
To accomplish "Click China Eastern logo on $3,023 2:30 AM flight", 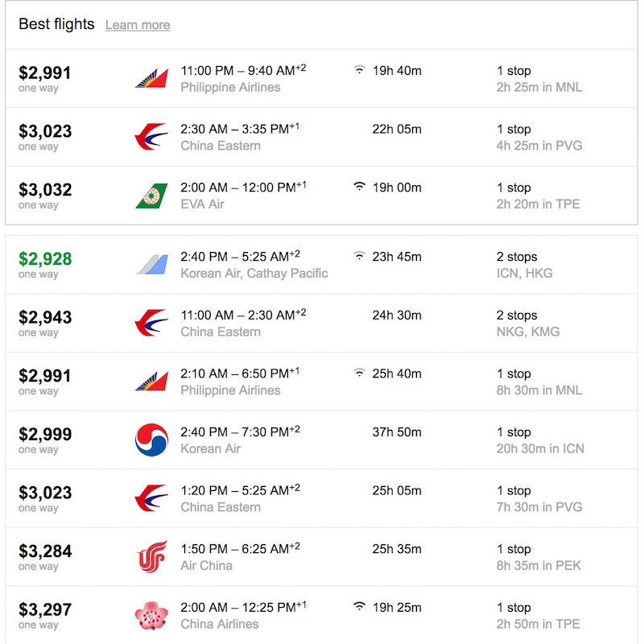I will click(151, 137).
